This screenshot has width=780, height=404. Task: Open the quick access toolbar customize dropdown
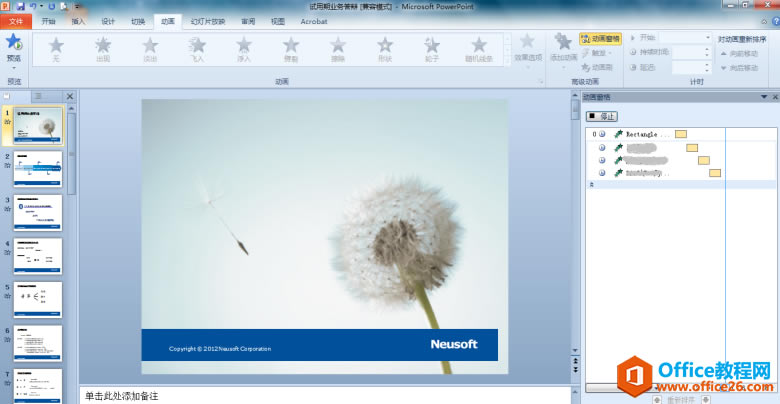pyautogui.click(x=78, y=6)
